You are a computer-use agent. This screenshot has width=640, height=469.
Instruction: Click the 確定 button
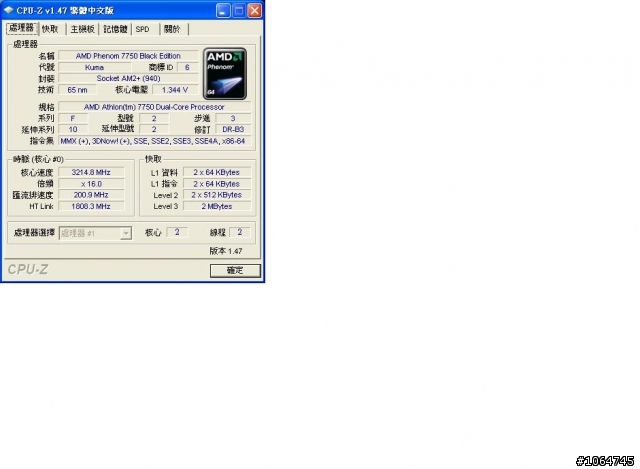[x=235, y=270]
